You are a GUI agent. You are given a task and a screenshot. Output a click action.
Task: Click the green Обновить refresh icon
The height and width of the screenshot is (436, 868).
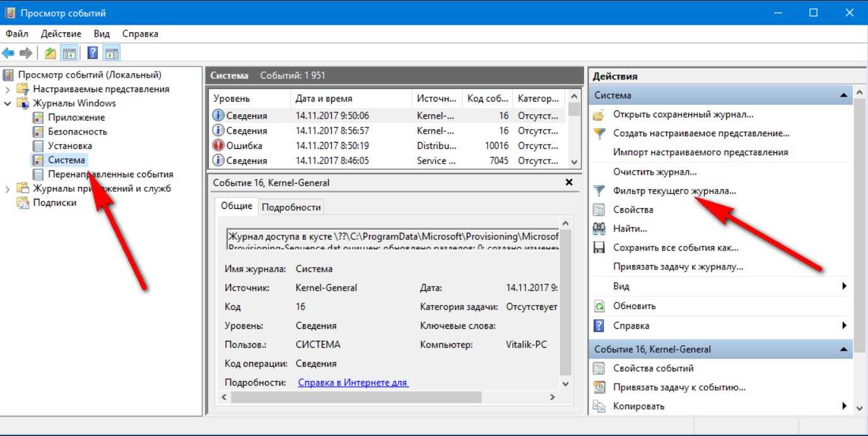[599, 306]
